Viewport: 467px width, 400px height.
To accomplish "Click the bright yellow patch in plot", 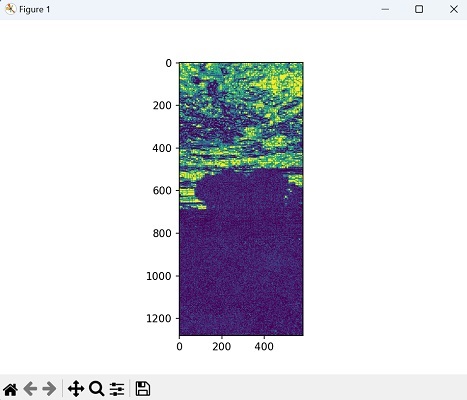I will (279, 82).
